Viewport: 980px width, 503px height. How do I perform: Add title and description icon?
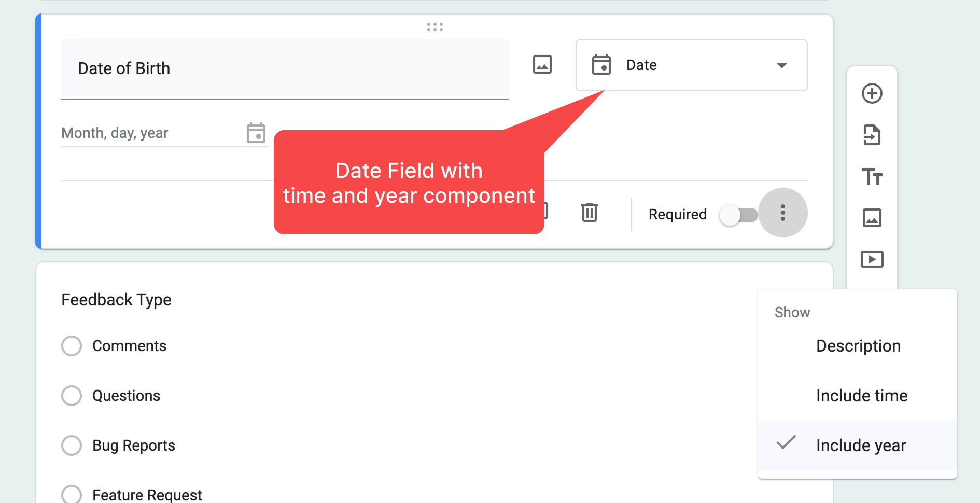[872, 176]
